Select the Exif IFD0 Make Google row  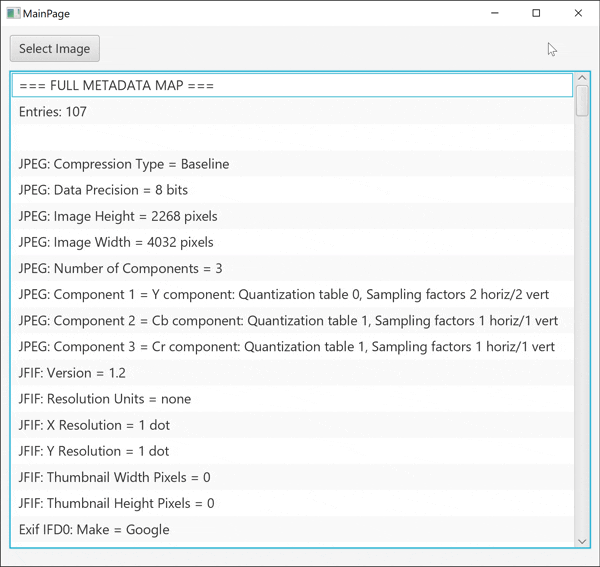coord(292,530)
